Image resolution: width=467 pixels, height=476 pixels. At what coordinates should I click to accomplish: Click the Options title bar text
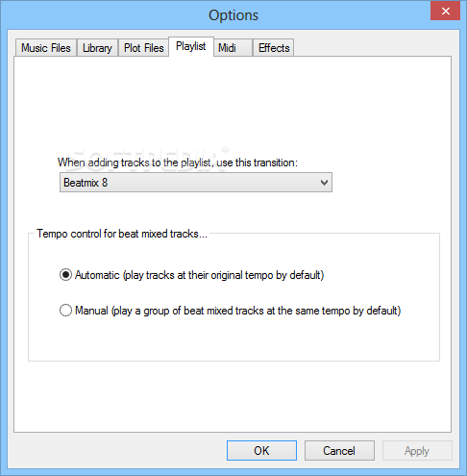[x=233, y=15]
